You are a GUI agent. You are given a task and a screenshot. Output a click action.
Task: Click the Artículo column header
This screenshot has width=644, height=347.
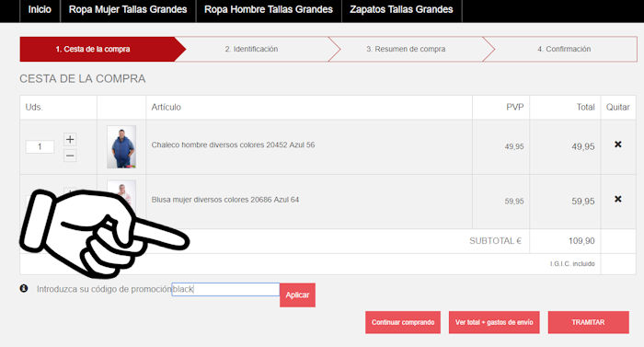(x=166, y=108)
